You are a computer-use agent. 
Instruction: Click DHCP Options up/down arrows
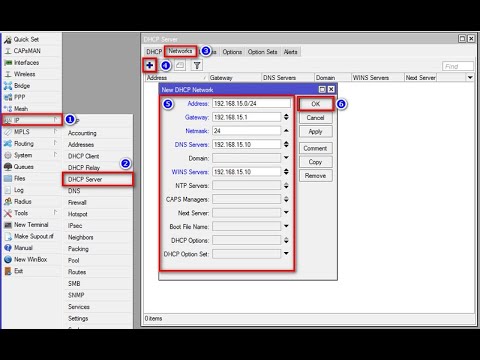tap(286, 240)
